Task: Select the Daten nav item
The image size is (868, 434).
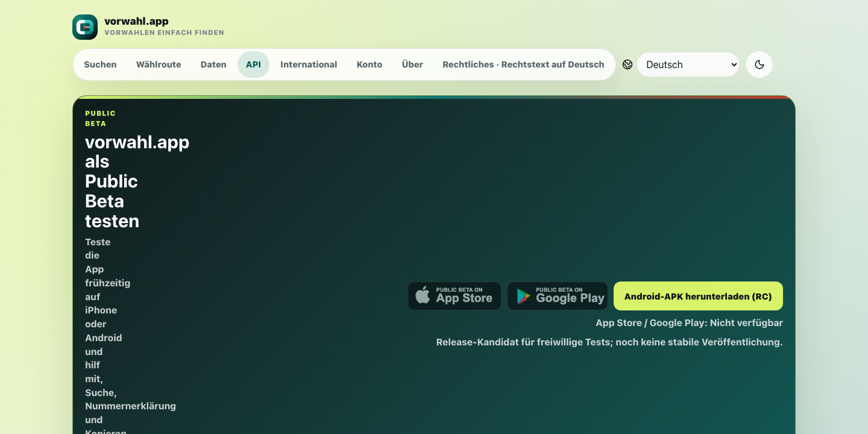Action: [x=213, y=64]
